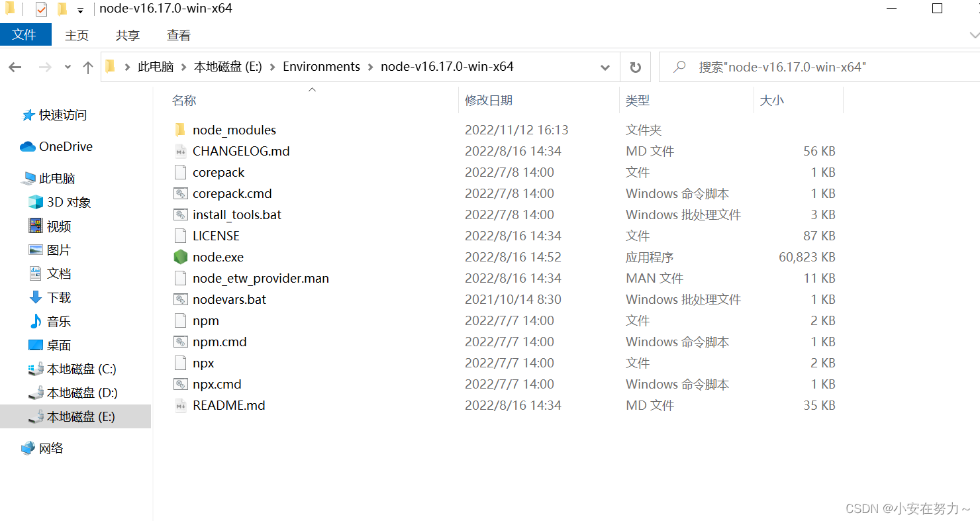Click the Desktop (桌面) icon in sidebar
The width and height of the screenshot is (980, 521).
[36, 345]
